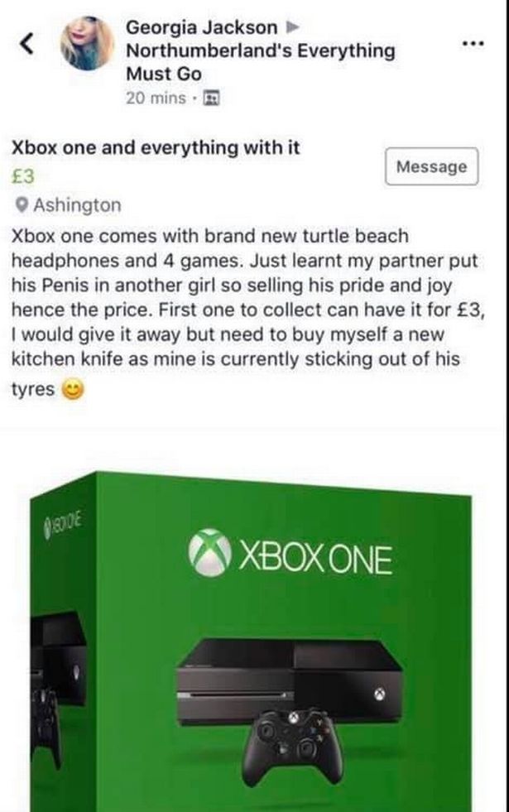Open the poster's round profile picture
The image size is (509, 812).
(x=87, y=44)
